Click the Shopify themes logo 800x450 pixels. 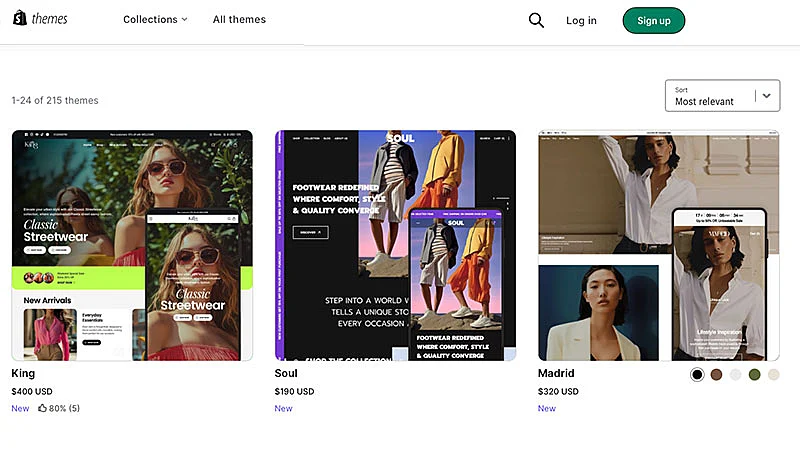[x=40, y=20]
